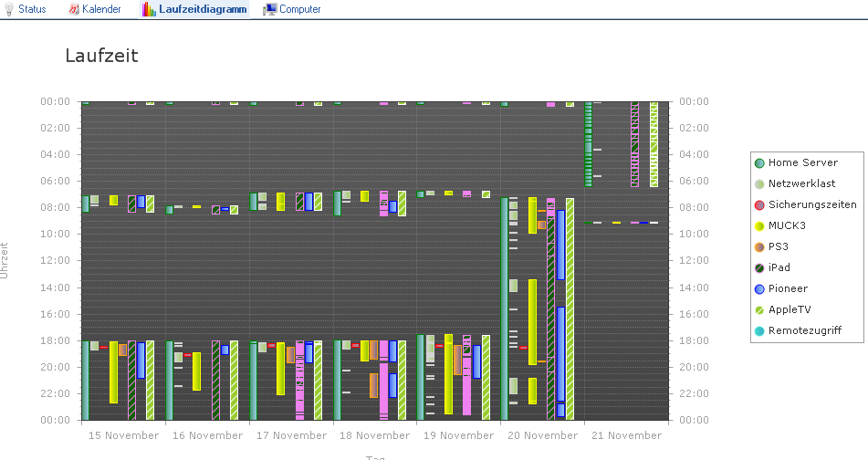Image resolution: width=868 pixels, height=460 pixels.
Task: Click the 20 November axis label
Action: [542, 435]
